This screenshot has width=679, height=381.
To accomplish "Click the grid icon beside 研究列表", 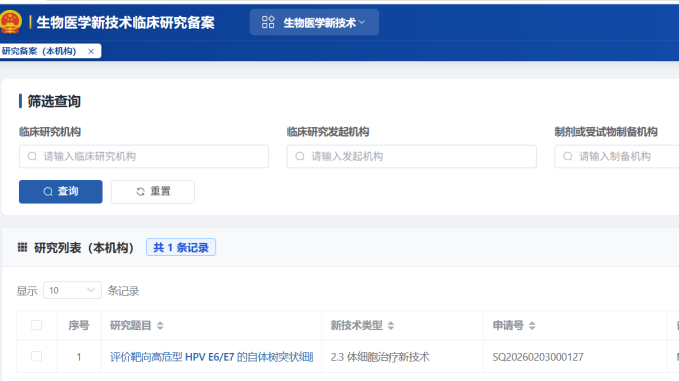I will 23,247.
